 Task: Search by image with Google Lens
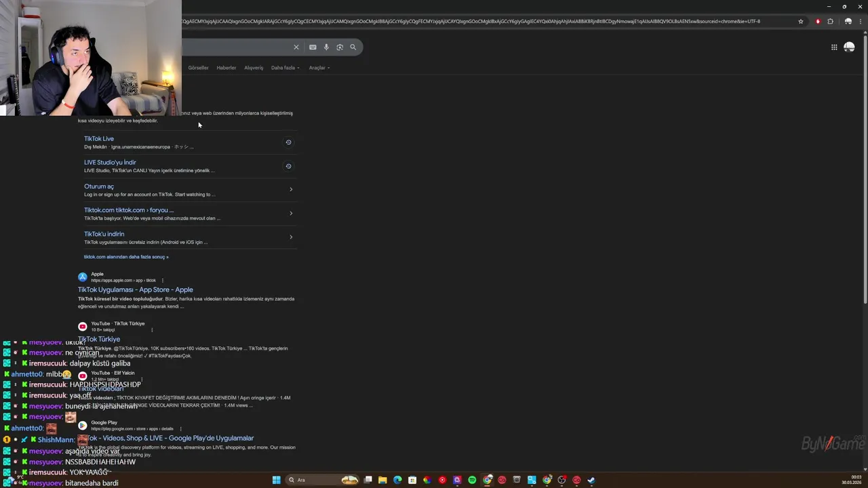(x=340, y=47)
